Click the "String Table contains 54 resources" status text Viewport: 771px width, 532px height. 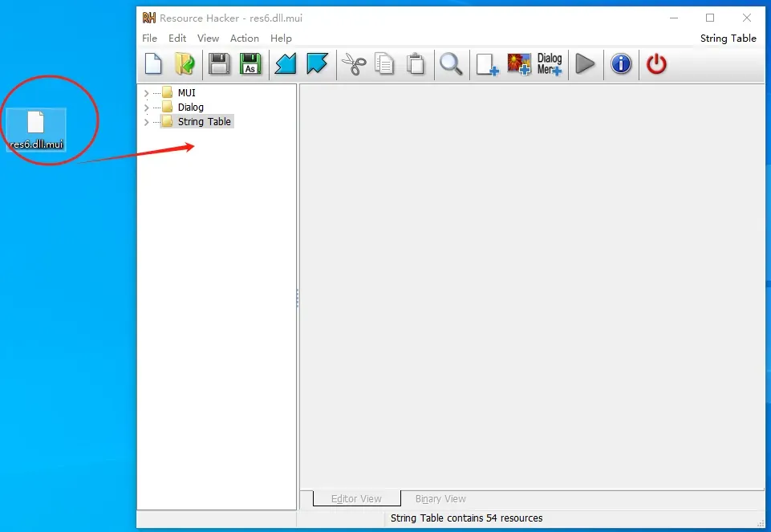coord(467,518)
